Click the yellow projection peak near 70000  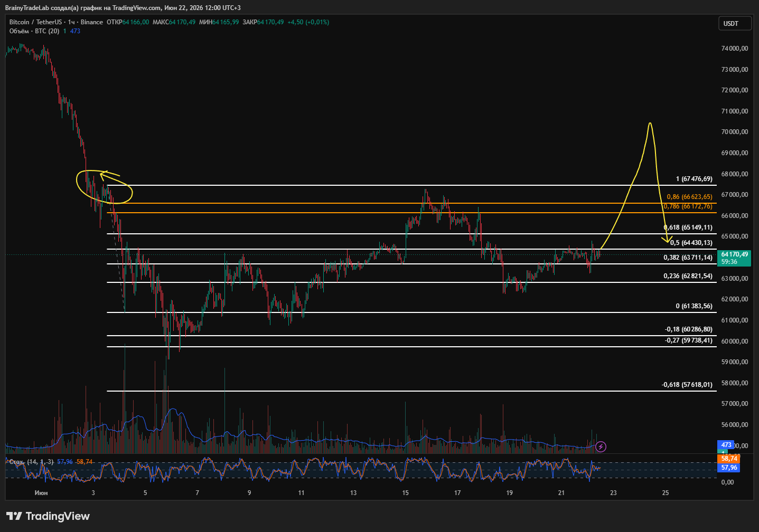pos(650,124)
